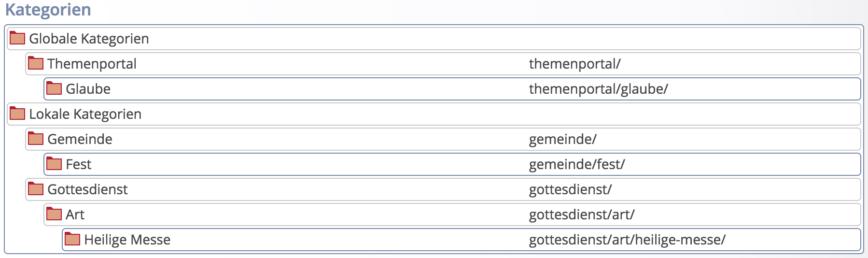Click the Gottesdienst folder icon
868x258 pixels.
(36, 189)
